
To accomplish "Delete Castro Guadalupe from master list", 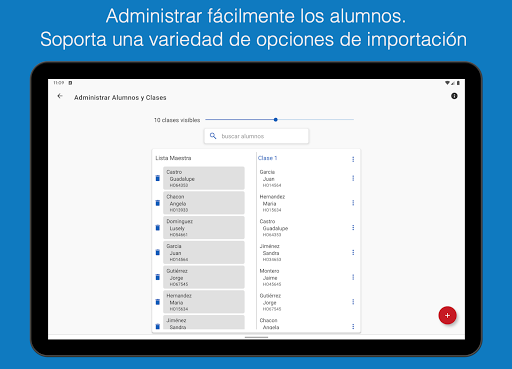I will click(158, 178).
